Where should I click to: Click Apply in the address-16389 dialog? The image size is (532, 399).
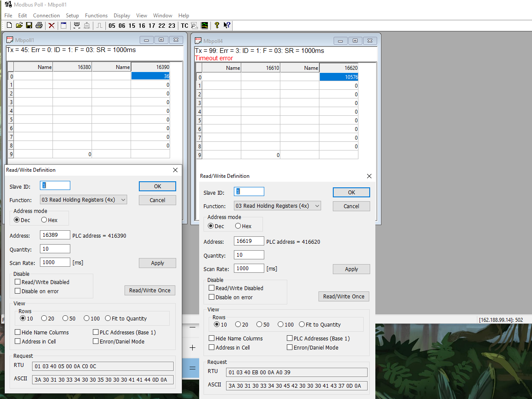tap(158, 263)
